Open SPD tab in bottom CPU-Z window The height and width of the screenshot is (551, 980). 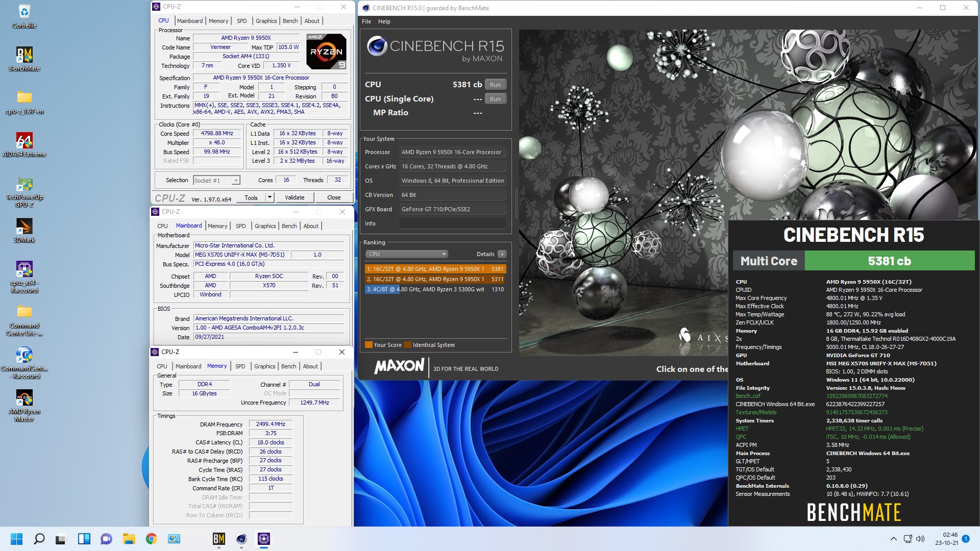tap(240, 366)
